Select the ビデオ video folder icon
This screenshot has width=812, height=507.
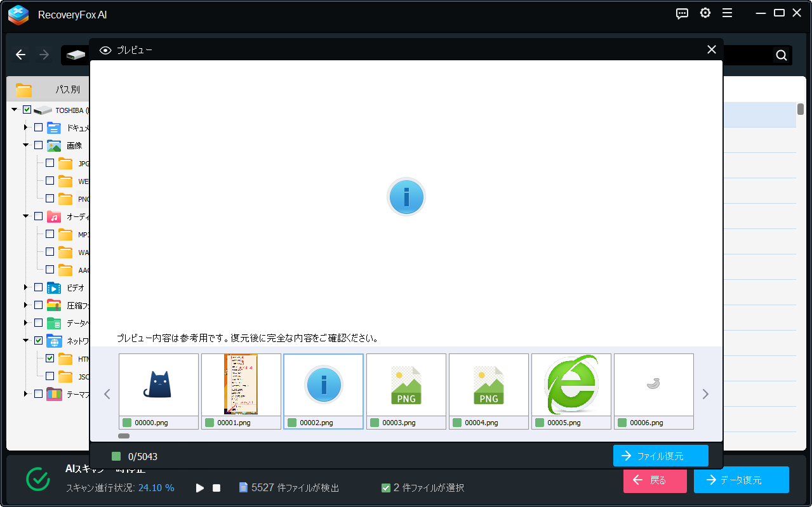[x=53, y=287]
